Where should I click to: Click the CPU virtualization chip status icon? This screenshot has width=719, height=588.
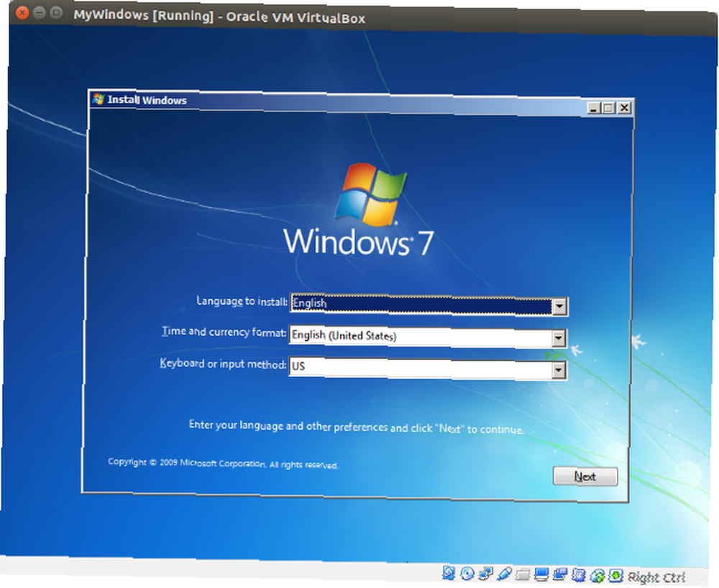[579, 575]
